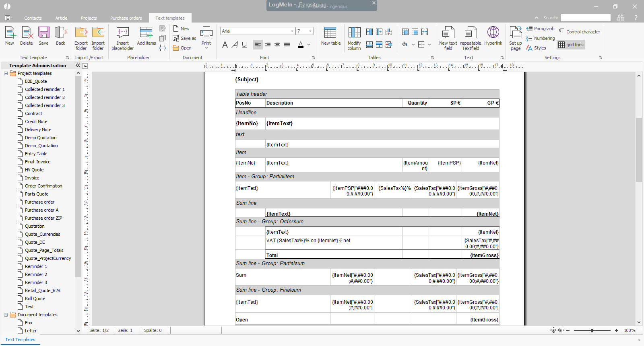The height and width of the screenshot is (346, 644).
Task: Toggle grid lines display
Action: coord(571,45)
